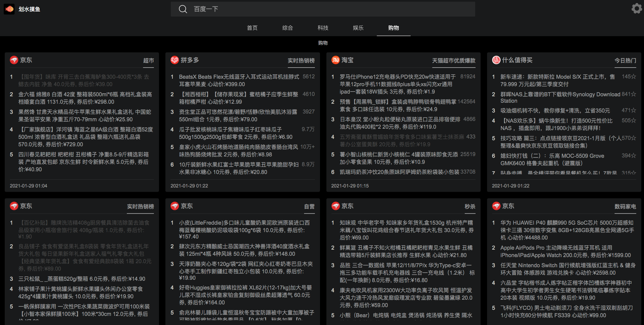Open the 好奇Huggies皇家御裤拉拉裤 item
Image resolution: width=644 pixels, height=325 pixels.
(x=245, y=295)
